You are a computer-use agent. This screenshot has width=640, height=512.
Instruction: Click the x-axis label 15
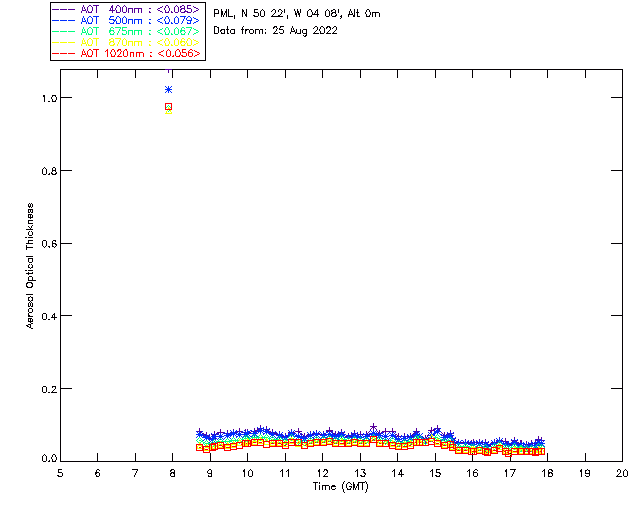pyautogui.click(x=435, y=473)
